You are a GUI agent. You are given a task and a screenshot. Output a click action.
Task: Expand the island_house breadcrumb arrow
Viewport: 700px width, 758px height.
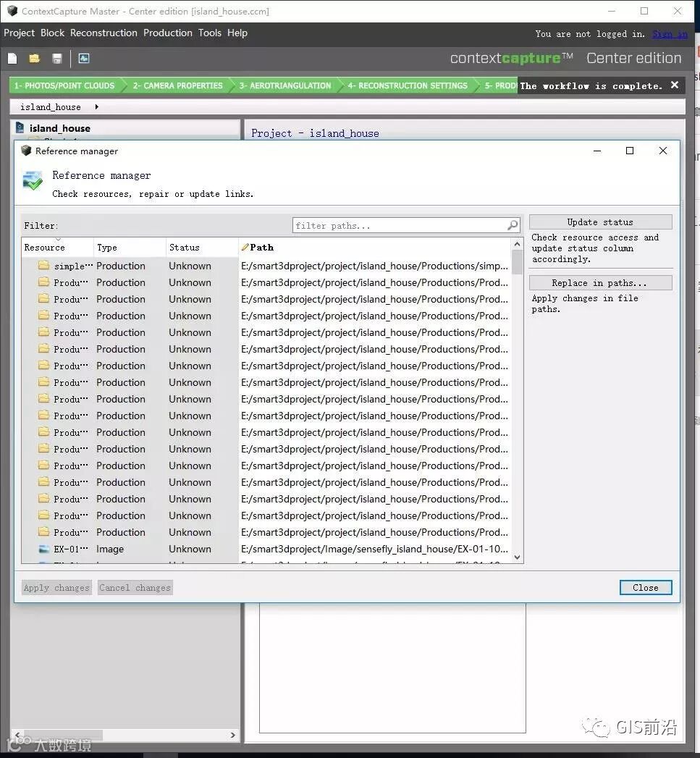[x=97, y=107]
